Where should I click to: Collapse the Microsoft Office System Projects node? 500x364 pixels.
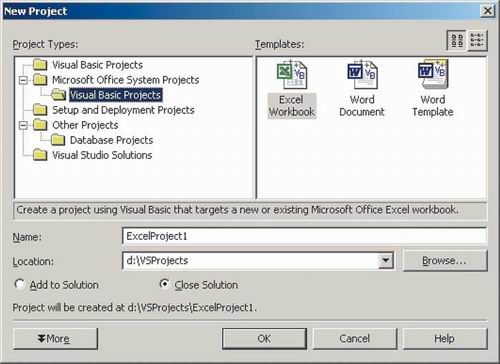23,80
